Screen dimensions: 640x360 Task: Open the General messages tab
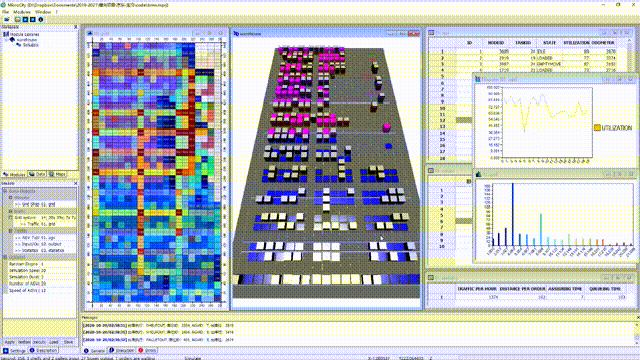coord(95,351)
